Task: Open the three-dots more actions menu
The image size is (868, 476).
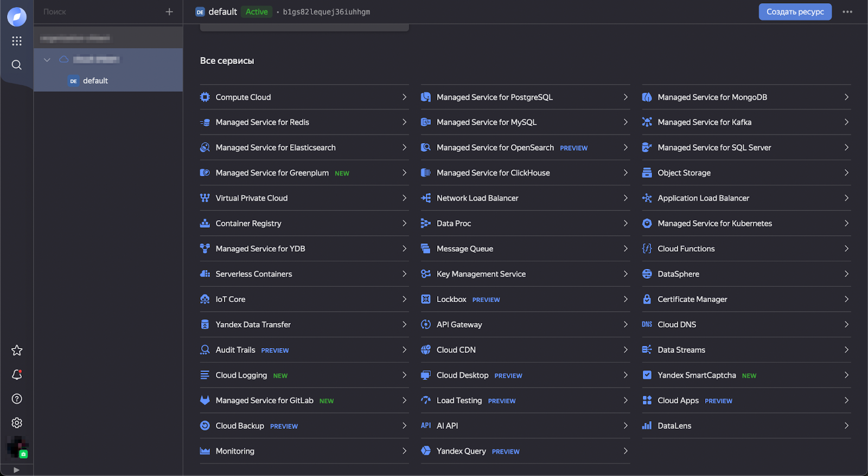Action: pyautogui.click(x=847, y=12)
